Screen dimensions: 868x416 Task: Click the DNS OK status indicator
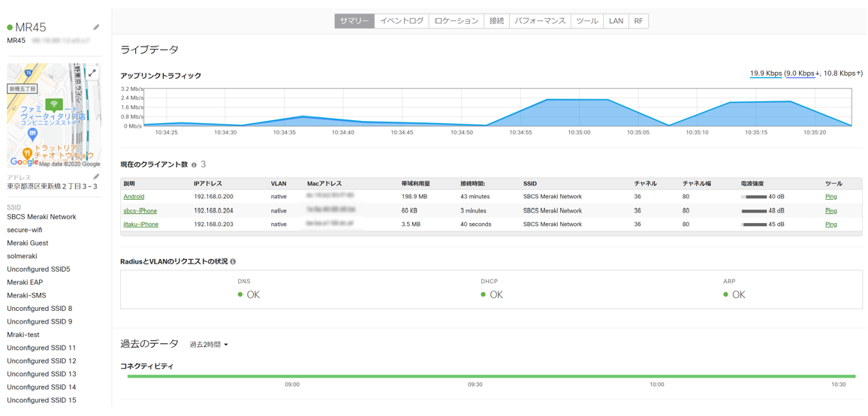pos(249,294)
